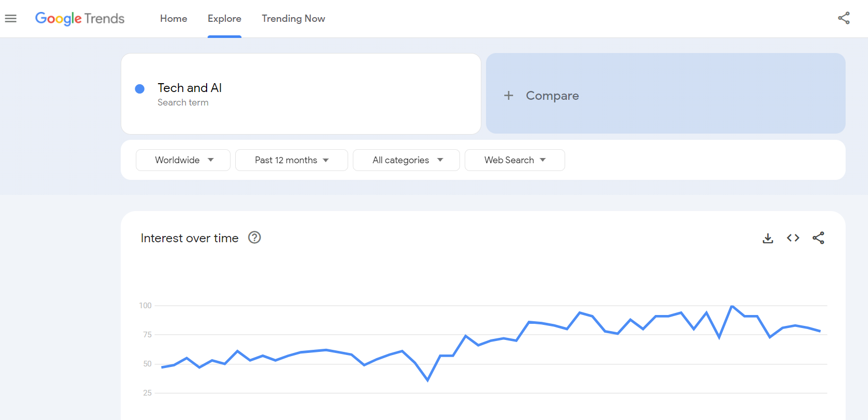
Task: Open the Interest over time help icon
Action: click(254, 238)
